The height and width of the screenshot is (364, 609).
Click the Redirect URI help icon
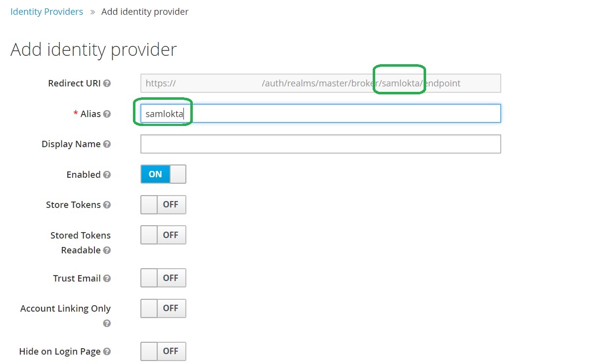click(x=107, y=83)
